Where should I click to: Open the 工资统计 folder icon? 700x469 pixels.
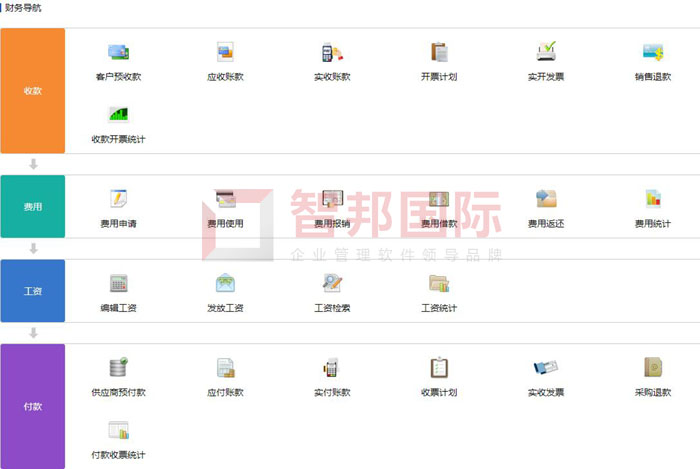click(439, 283)
